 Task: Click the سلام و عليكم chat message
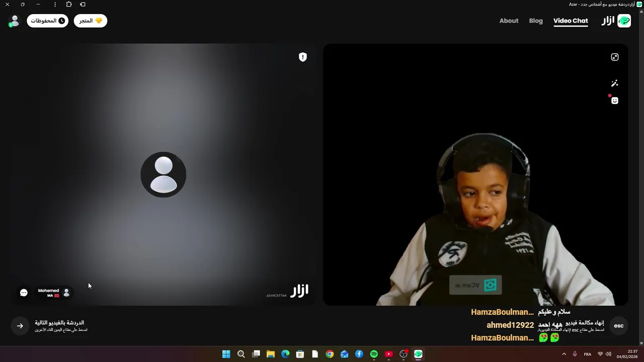point(554,312)
